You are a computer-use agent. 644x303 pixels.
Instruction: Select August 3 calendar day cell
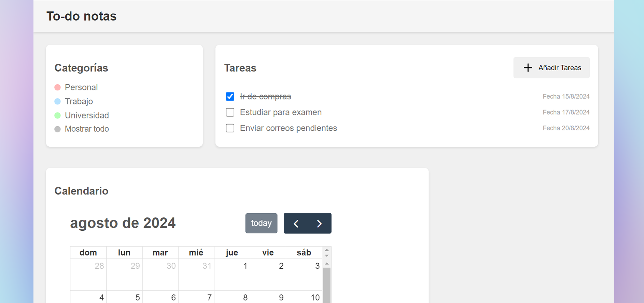(x=304, y=274)
